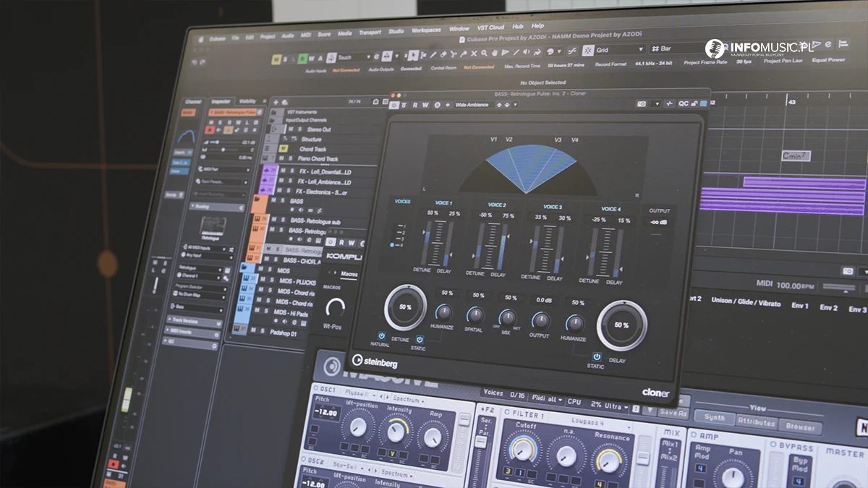The width and height of the screenshot is (868, 488).
Task: Click detune Humanize knob beside Detune dial
Action: pos(444,312)
